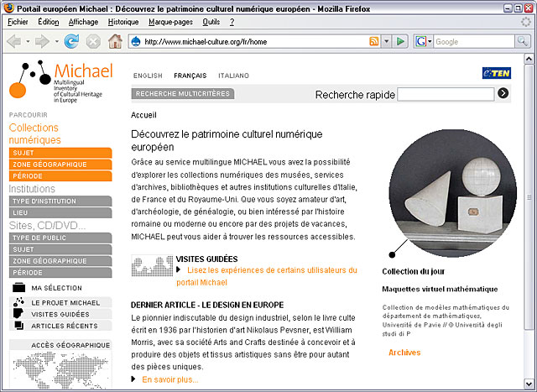
Task: Go to the Home page icon
Action: (x=115, y=41)
